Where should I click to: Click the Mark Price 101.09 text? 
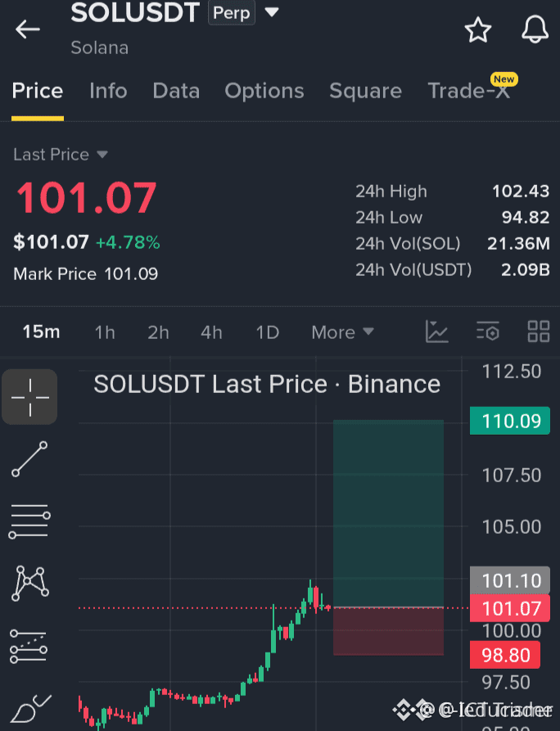pos(86,273)
